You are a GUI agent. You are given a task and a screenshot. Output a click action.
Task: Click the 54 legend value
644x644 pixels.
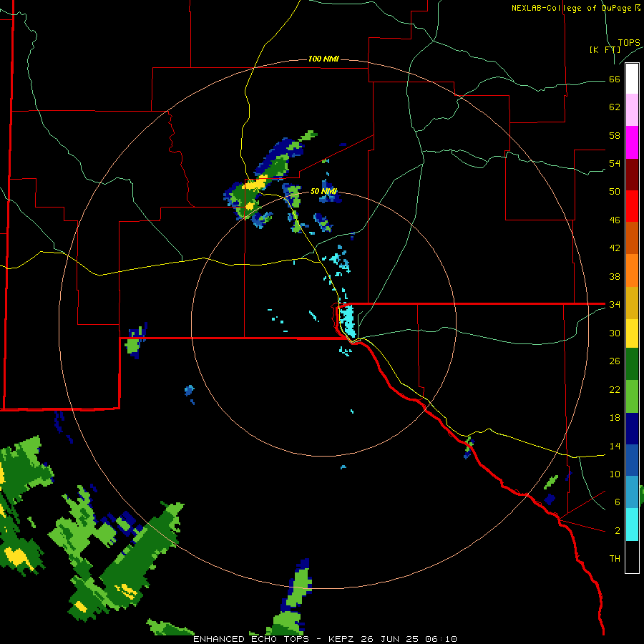click(x=615, y=163)
